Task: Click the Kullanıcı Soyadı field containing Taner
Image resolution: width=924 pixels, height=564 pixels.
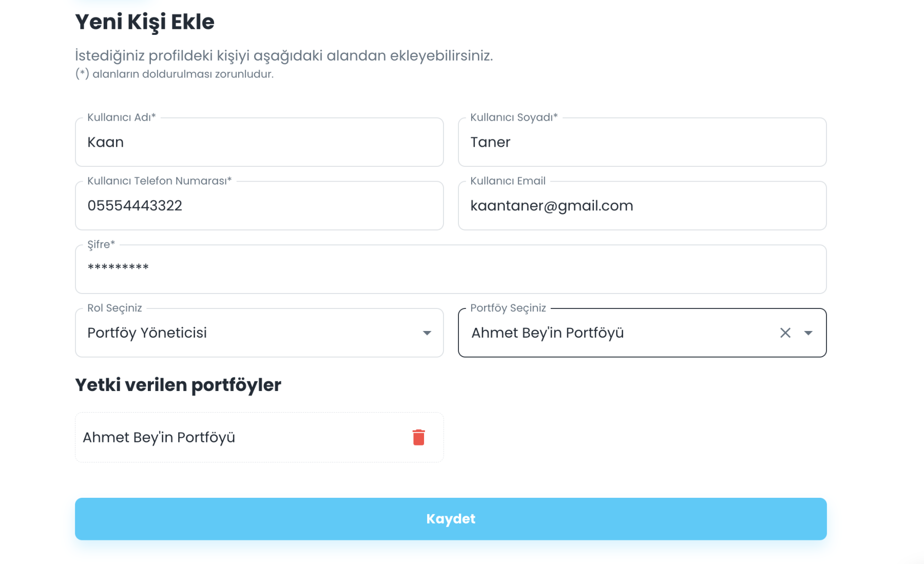Action: [x=642, y=142]
